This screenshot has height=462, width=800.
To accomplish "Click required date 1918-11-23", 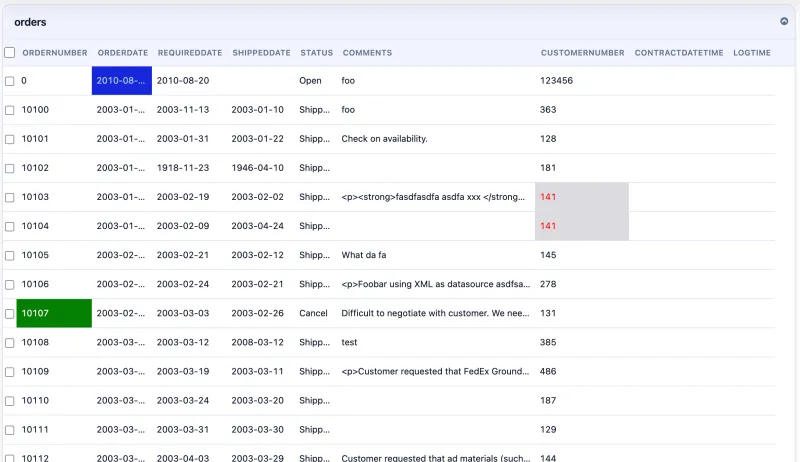I will pos(183,168).
